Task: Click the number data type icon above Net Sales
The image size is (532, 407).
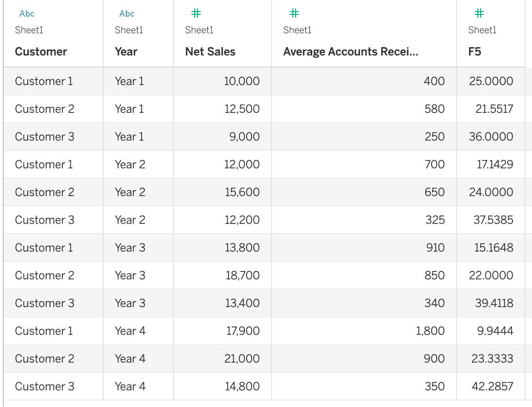Action: click(x=196, y=13)
